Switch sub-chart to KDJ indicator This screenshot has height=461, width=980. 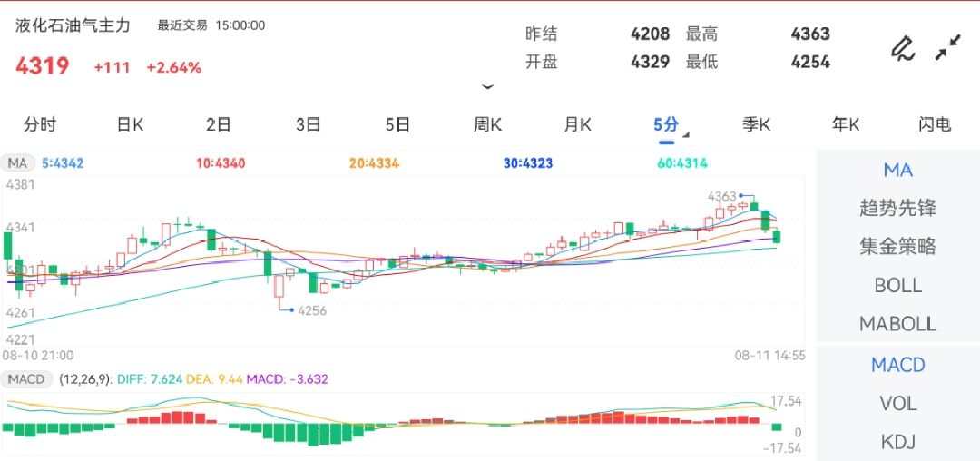[897, 442]
